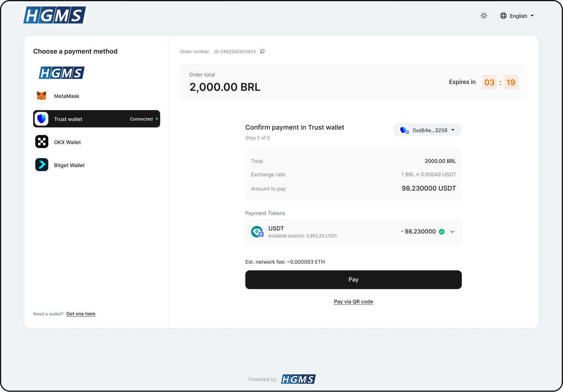
Task: Expand the USDT payment token chevron
Action: (x=452, y=232)
